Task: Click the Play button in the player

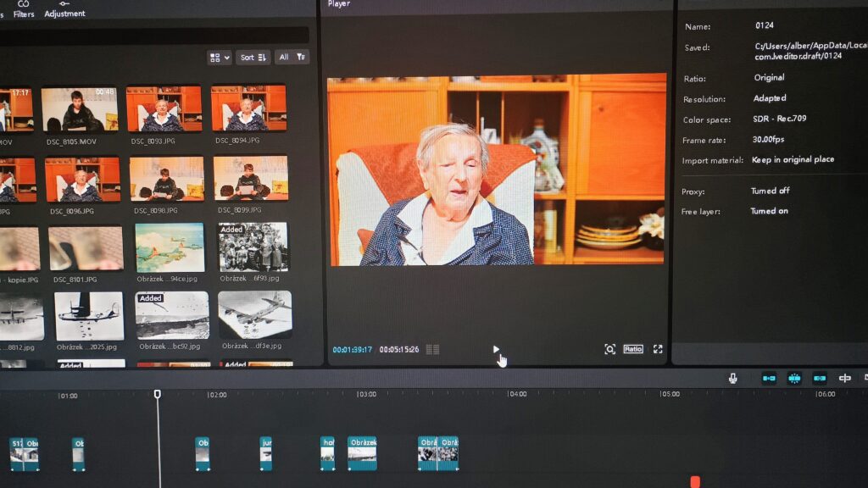Action: 496,349
